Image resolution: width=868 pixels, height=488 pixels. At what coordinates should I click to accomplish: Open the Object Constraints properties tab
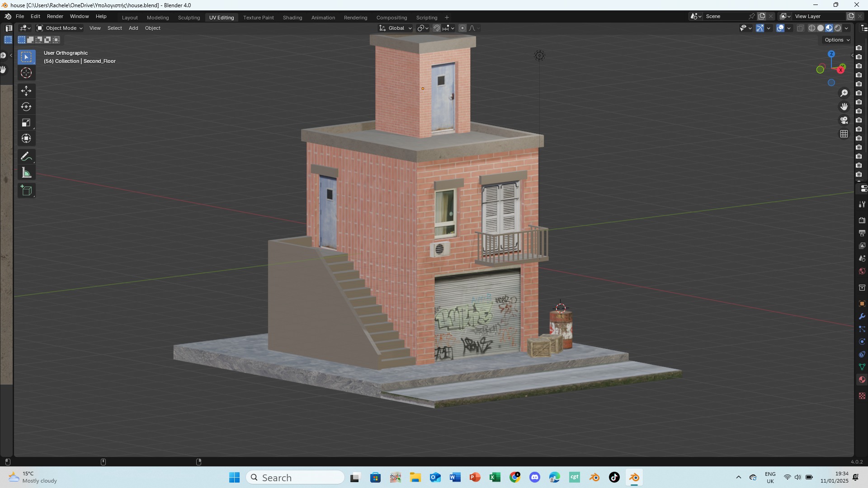(x=862, y=354)
